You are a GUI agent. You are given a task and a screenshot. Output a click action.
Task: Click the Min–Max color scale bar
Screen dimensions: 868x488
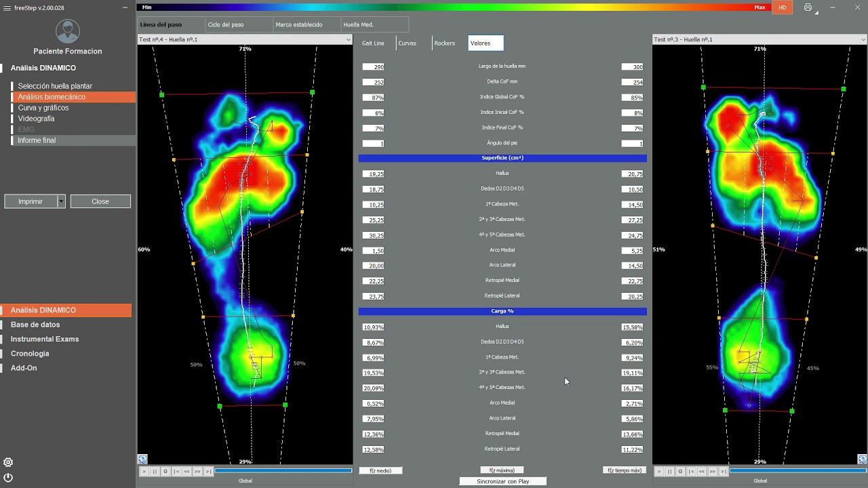[454, 7]
